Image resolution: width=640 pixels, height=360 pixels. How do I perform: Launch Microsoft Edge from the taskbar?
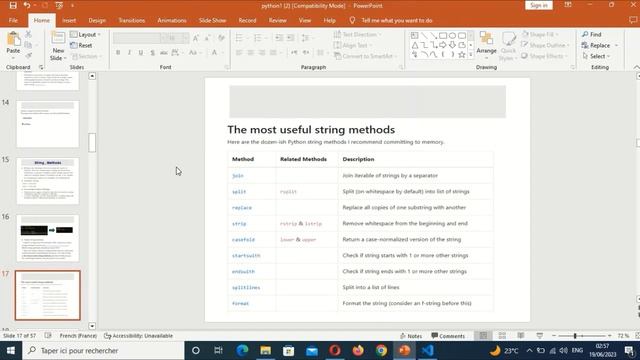242,351
